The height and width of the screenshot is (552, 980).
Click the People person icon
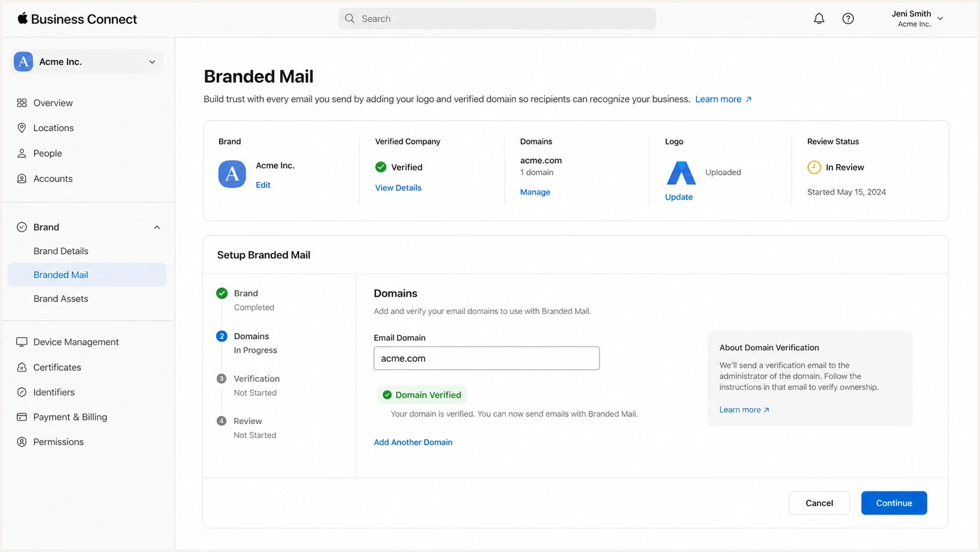22,153
